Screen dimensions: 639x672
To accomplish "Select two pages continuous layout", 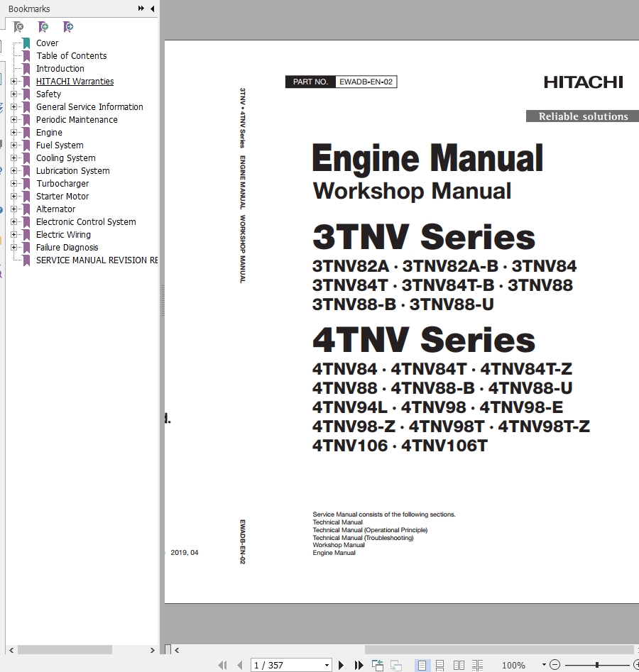I will [477, 665].
